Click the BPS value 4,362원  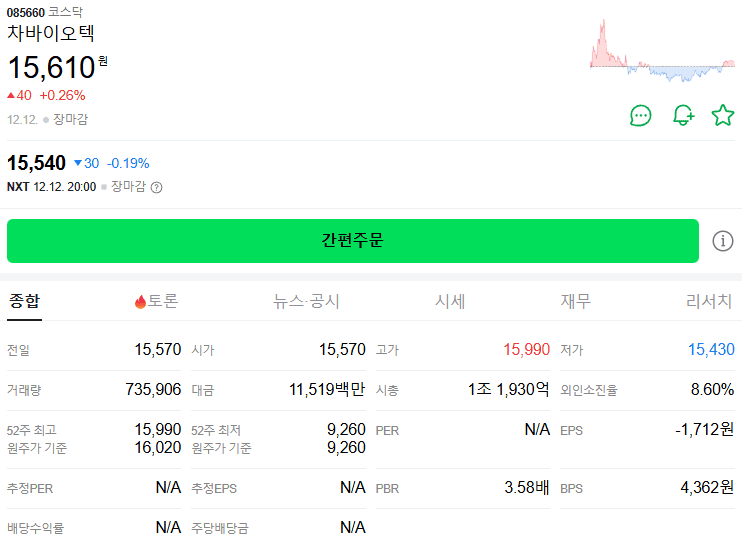tap(707, 487)
